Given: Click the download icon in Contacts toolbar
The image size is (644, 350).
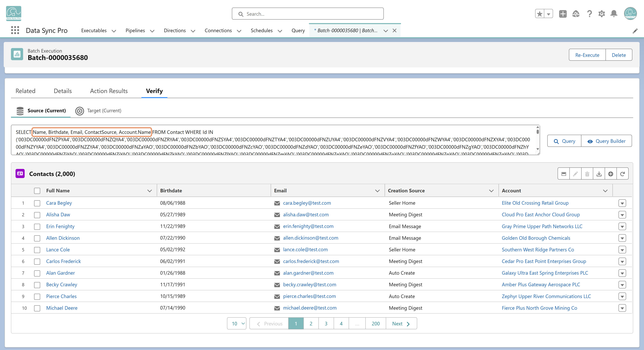Looking at the screenshot, I should (599, 174).
